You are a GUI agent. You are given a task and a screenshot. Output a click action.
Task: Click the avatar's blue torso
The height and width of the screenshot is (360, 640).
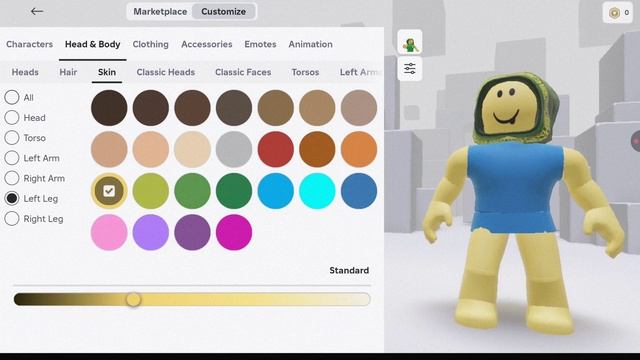point(515,188)
